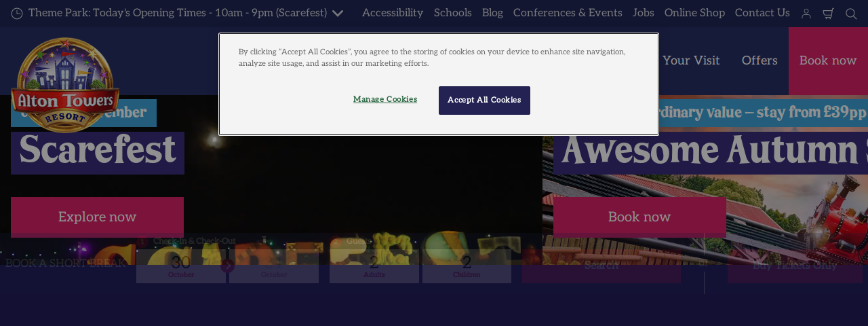Click the Book now header button

pyautogui.click(x=828, y=60)
